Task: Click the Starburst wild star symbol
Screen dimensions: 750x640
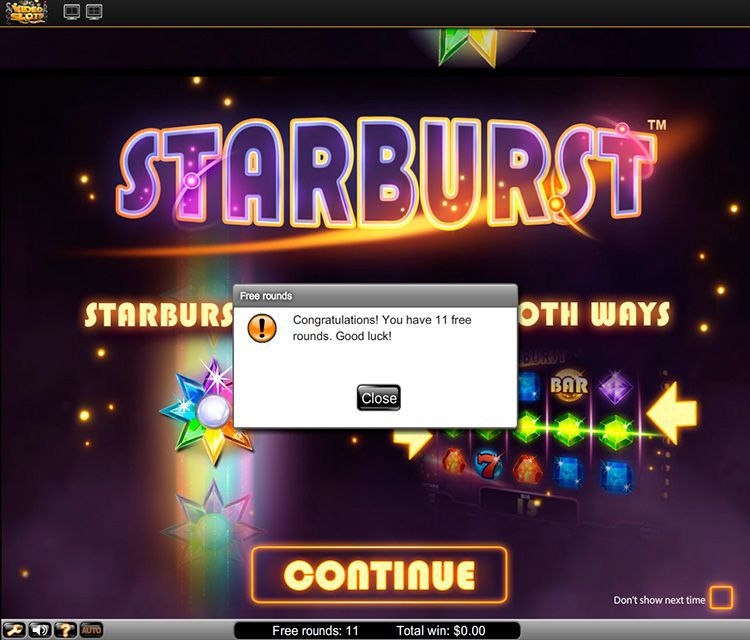Action: 206,411
